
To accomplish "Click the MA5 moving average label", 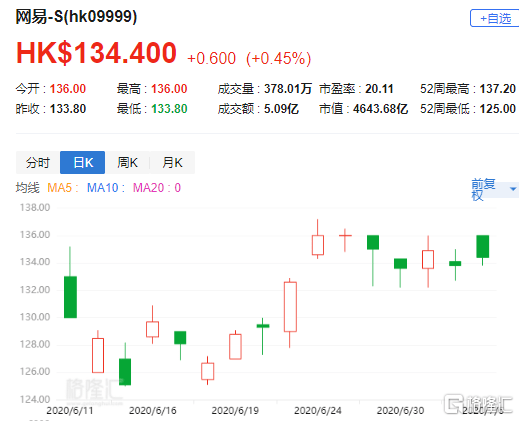I will coord(63,188).
